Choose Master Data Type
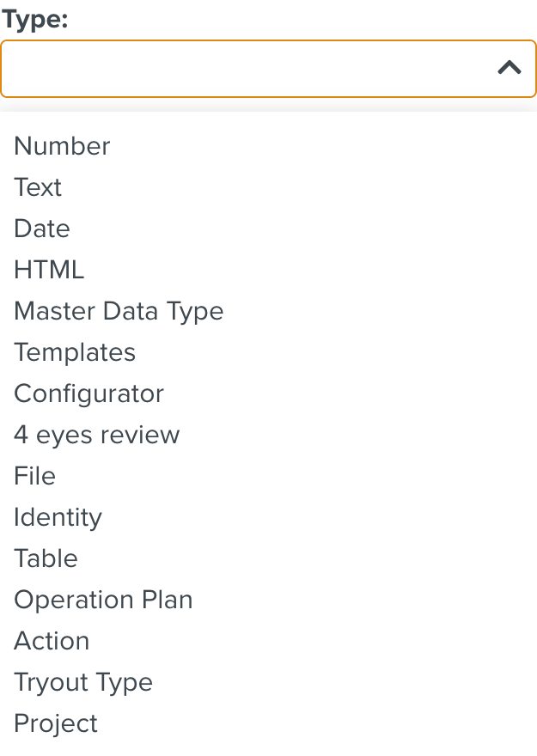537x756 pixels. pyautogui.click(x=119, y=311)
